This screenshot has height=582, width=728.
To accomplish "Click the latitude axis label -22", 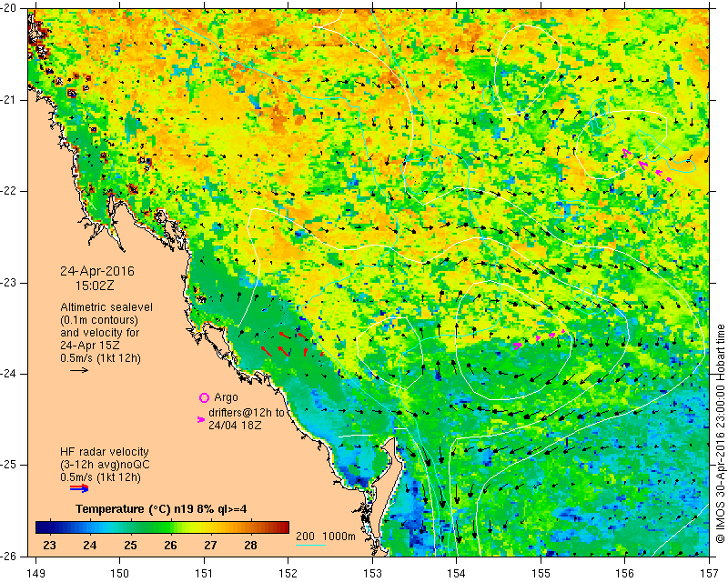I will pos(9,191).
